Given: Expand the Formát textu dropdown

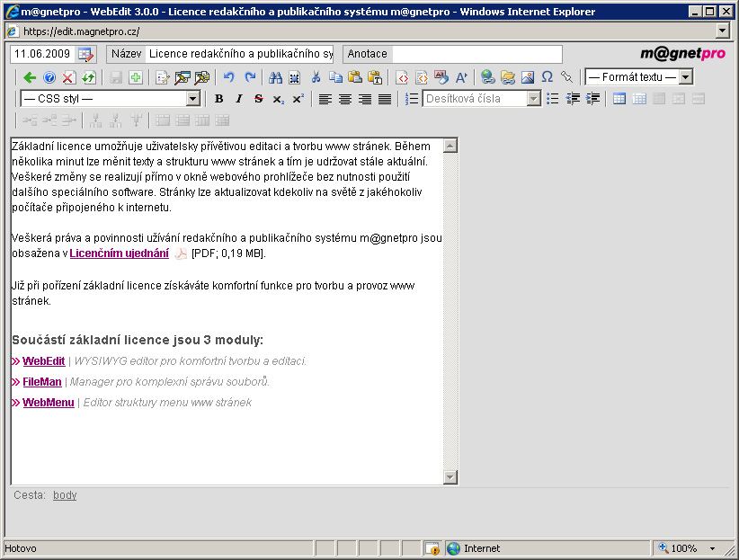Looking at the screenshot, I should (x=685, y=77).
